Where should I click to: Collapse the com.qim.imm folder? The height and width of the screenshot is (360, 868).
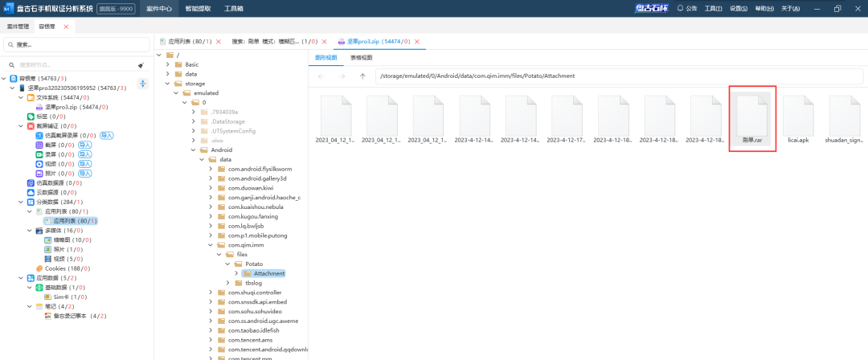click(x=211, y=245)
